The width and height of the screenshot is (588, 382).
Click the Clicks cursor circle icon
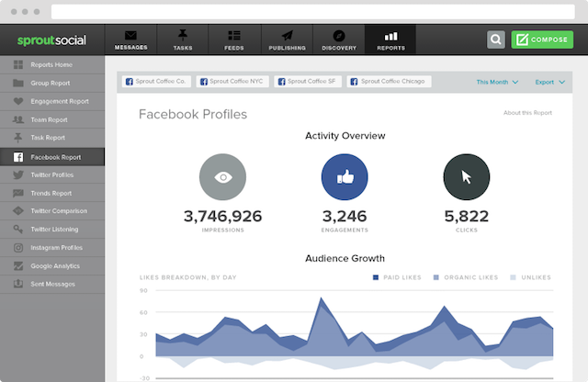pyautogui.click(x=467, y=177)
